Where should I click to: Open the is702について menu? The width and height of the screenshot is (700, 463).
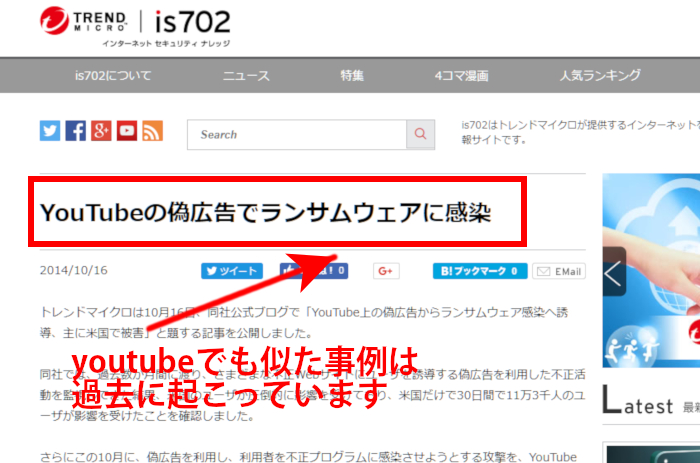[x=113, y=75]
